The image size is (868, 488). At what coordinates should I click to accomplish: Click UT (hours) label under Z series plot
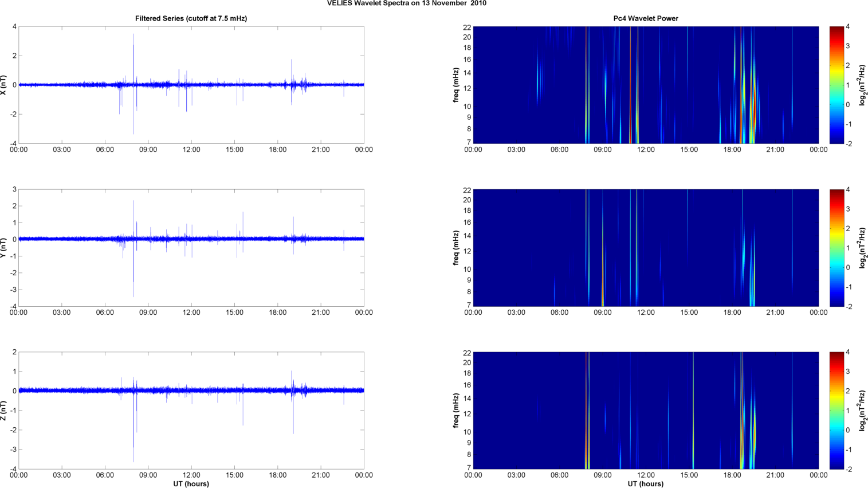(191, 483)
